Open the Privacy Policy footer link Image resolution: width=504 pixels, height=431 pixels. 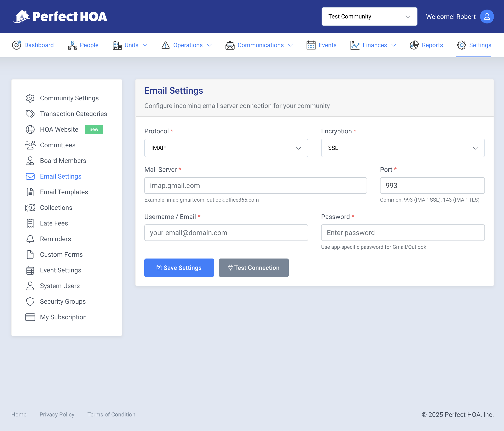point(57,414)
